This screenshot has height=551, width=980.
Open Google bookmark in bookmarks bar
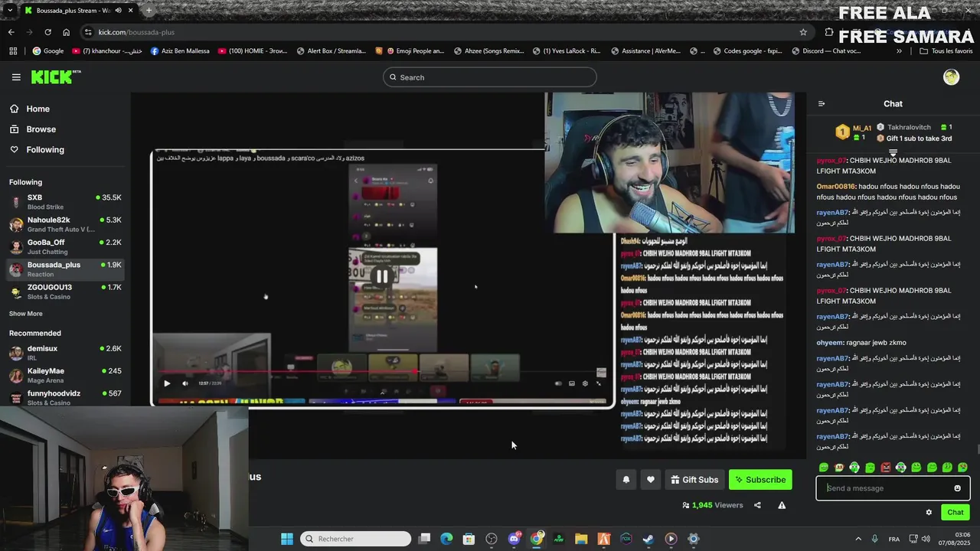pos(47,51)
